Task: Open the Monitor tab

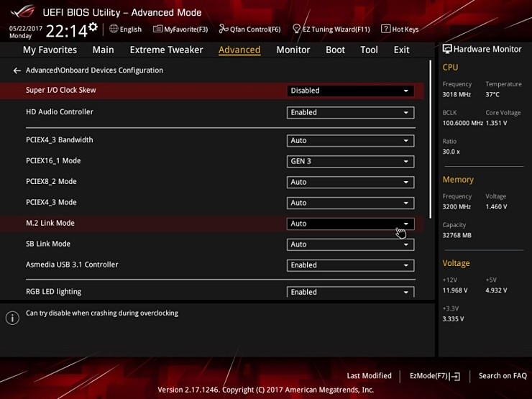Action: point(293,50)
